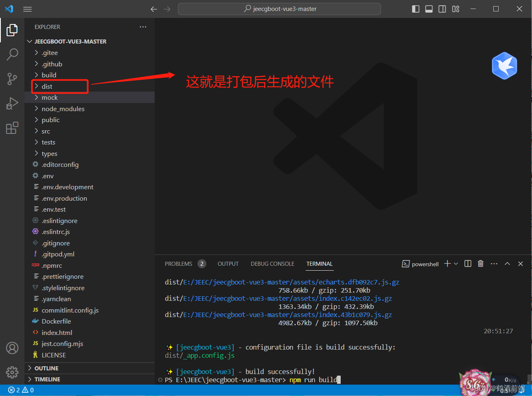Close the terminal panel
The image size is (532, 396).
521,264
